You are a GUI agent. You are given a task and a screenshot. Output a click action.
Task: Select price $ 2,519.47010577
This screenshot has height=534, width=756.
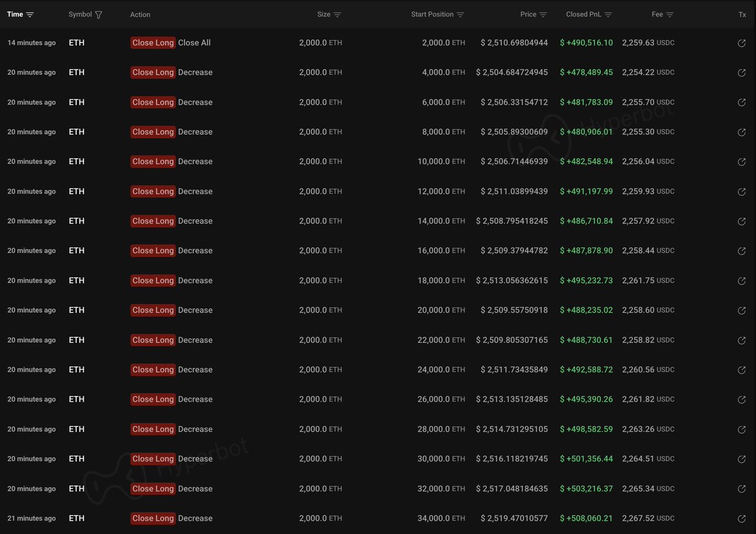(514, 518)
